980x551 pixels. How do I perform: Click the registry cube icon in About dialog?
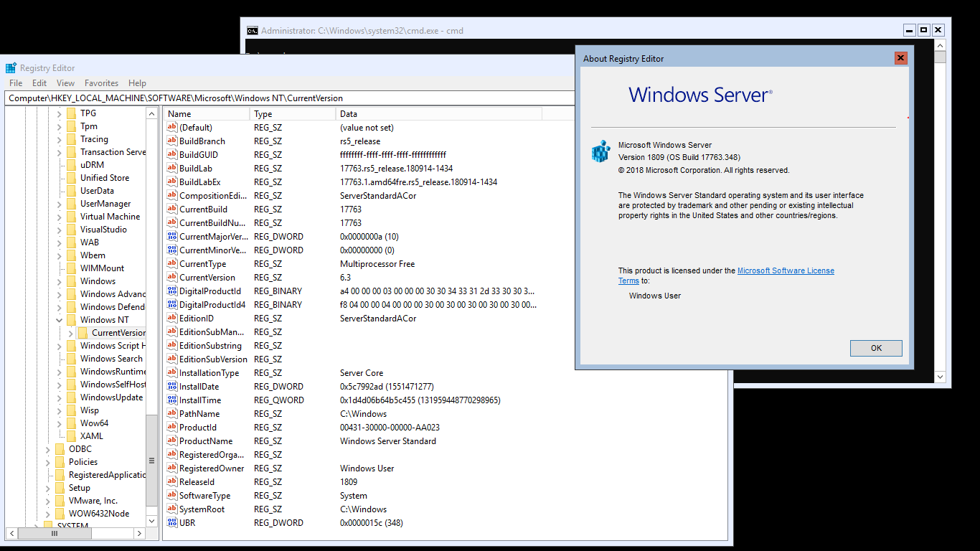pos(600,151)
